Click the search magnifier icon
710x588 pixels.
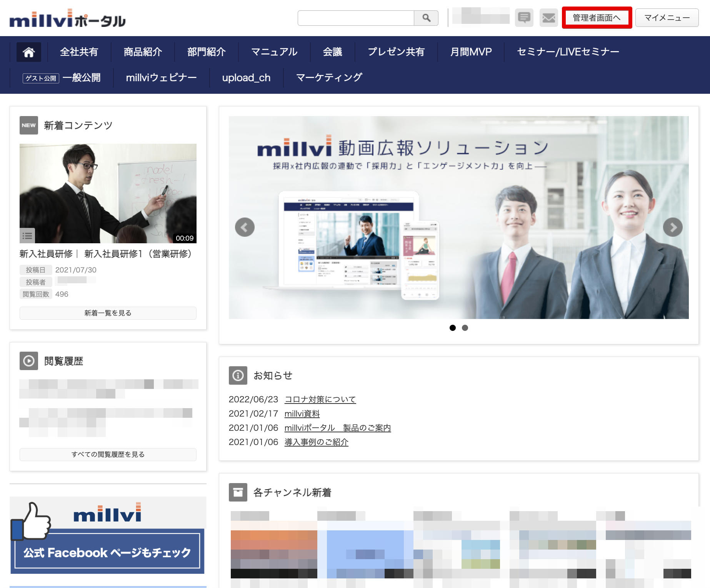tap(426, 18)
